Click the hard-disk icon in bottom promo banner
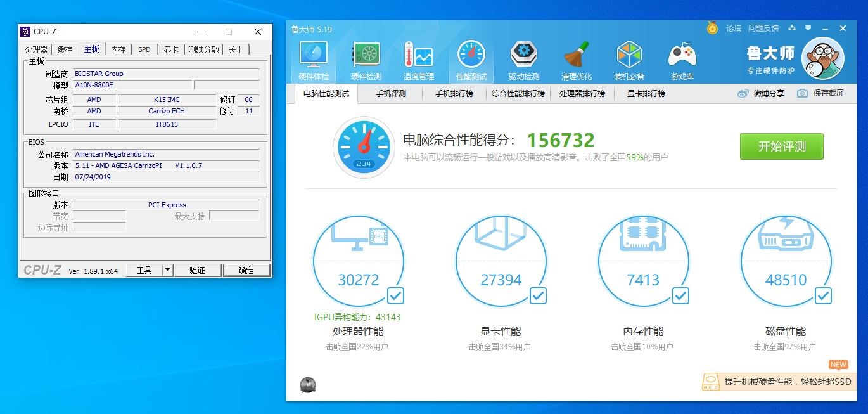Image resolution: width=868 pixels, height=414 pixels. (x=712, y=382)
